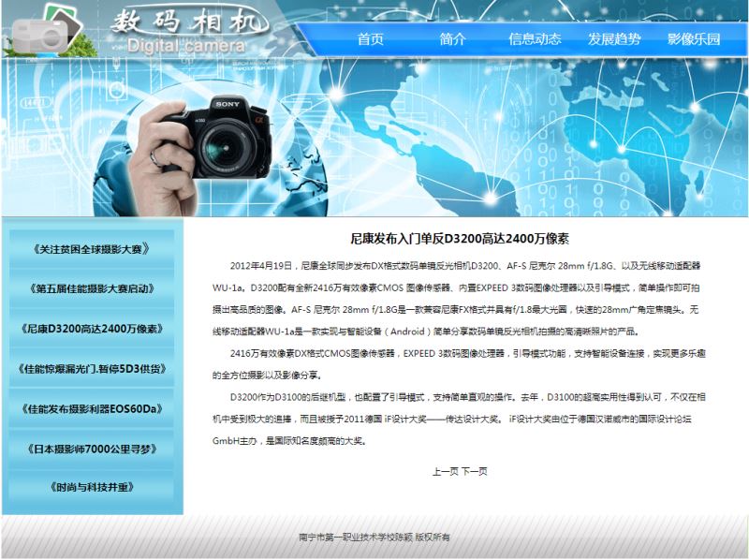Go to the 首页 nav tab
The image size is (749, 560).
(370, 39)
